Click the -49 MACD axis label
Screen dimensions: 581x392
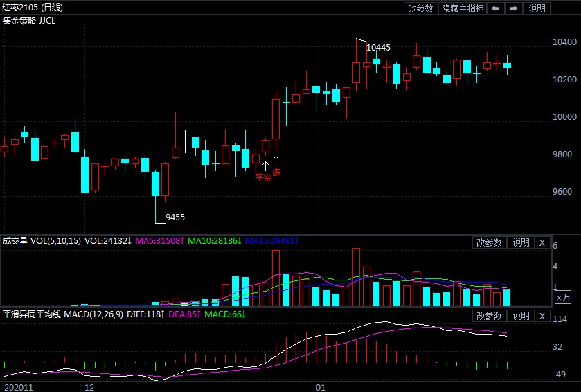(x=559, y=374)
